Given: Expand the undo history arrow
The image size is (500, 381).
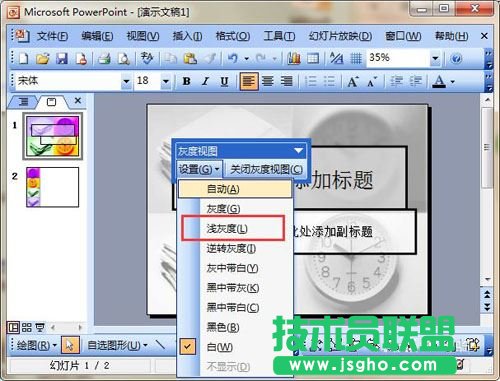Looking at the screenshot, I should click(x=247, y=59).
